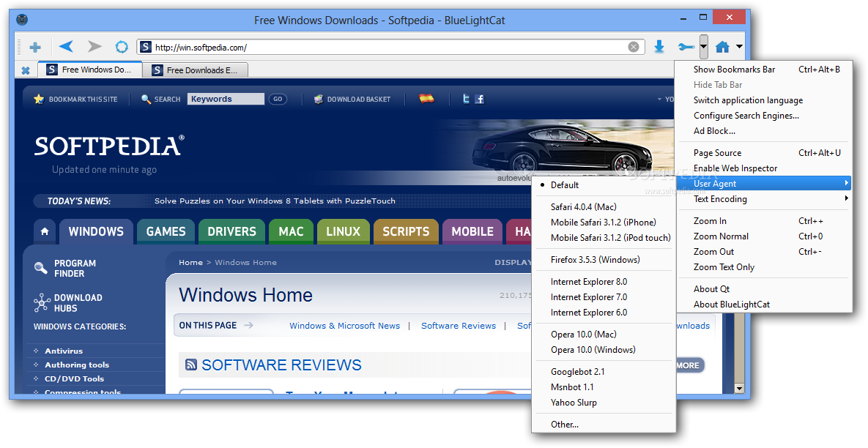This screenshot has width=868, height=448.
Task: Click the BlueLightCat cat icon in title bar
Action: click(22, 20)
